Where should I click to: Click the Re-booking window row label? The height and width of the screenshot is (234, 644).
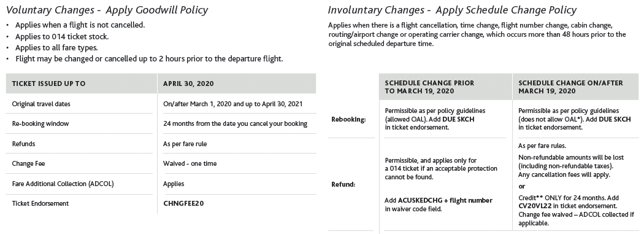point(40,124)
